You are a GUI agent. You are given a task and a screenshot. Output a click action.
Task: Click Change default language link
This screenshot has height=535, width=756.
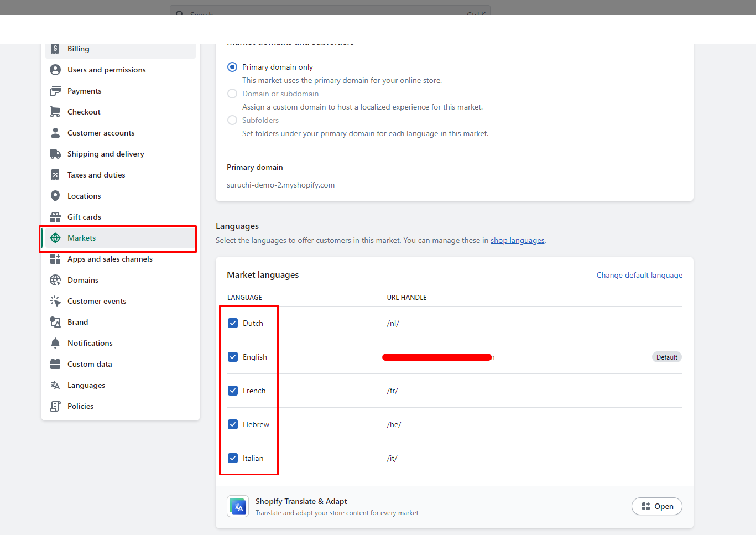click(639, 275)
